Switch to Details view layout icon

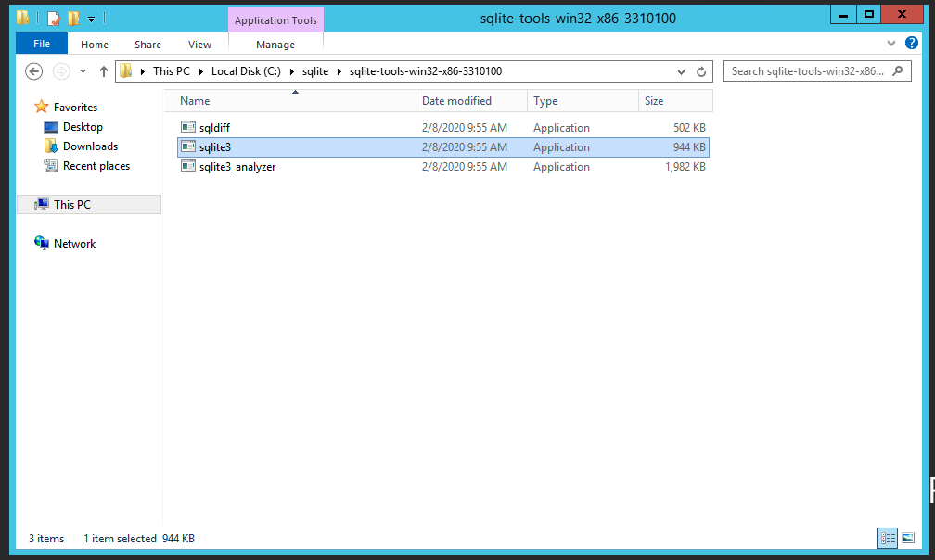coord(888,539)
